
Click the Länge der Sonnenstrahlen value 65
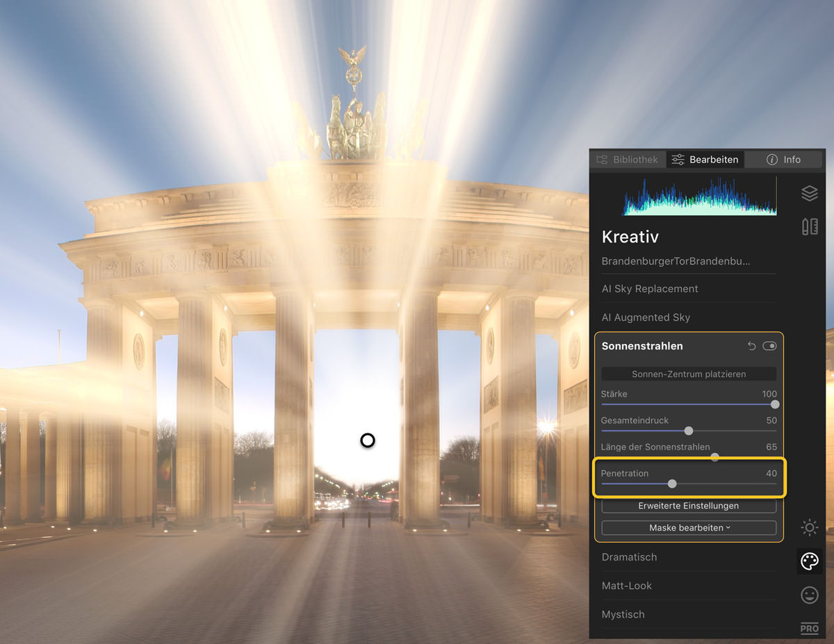pos(771,447)
